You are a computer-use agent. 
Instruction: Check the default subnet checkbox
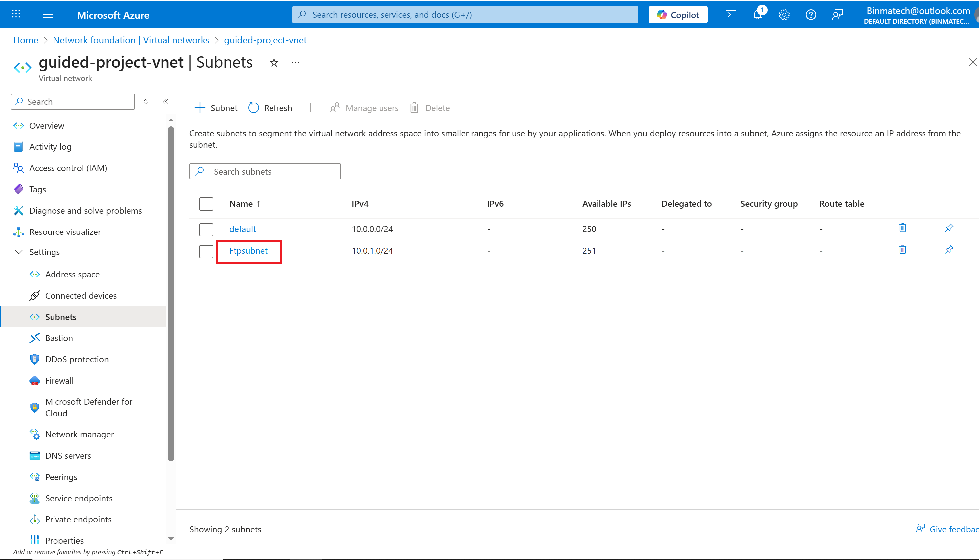pyautogui.click(x=206, y=229)
